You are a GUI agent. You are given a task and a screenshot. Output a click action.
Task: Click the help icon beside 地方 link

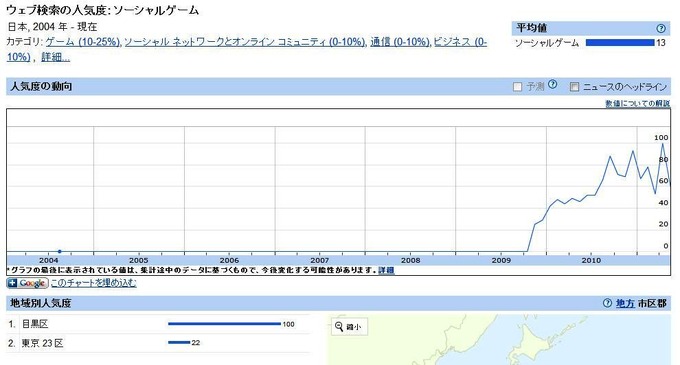point(607,303)
